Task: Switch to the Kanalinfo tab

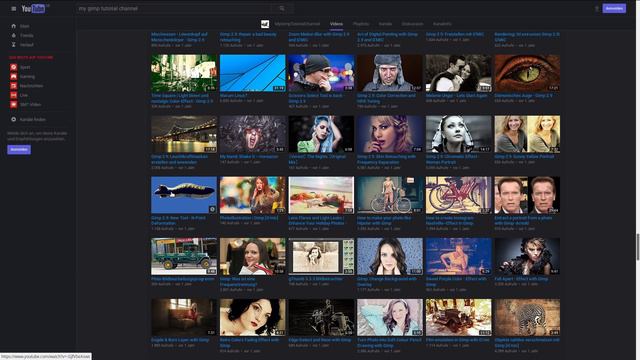Action: pyautogui.click(x=442, y=24)
